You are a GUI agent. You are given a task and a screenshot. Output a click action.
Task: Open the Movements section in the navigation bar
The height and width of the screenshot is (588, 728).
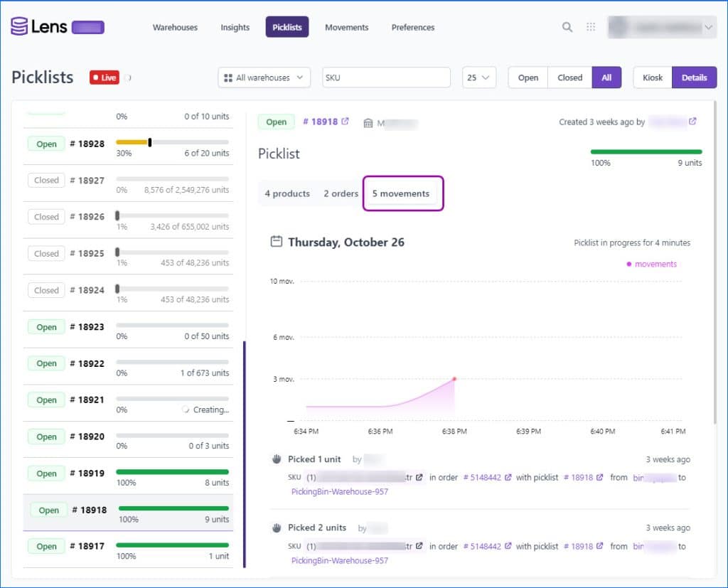click(346, 27)
